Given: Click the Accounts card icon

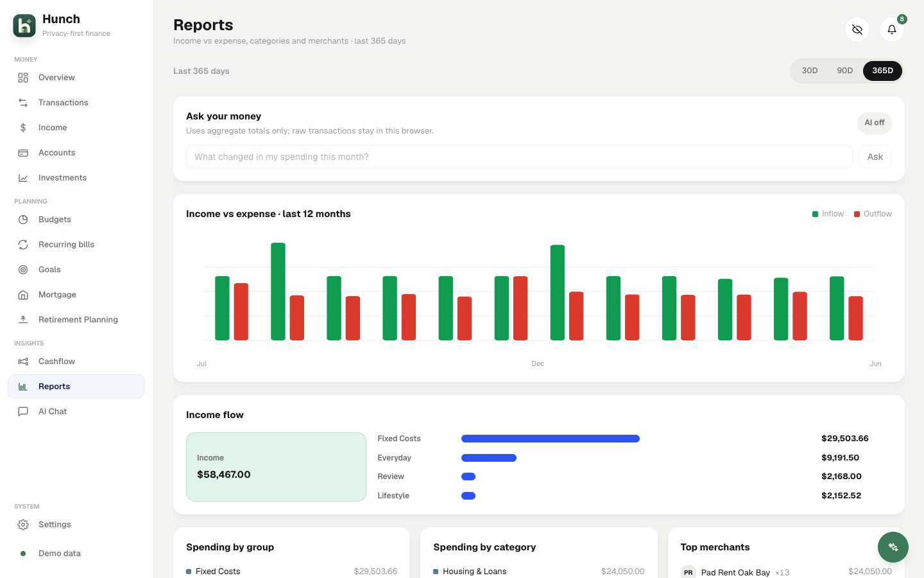Looking at the screenshot, I should coord(23,153).
